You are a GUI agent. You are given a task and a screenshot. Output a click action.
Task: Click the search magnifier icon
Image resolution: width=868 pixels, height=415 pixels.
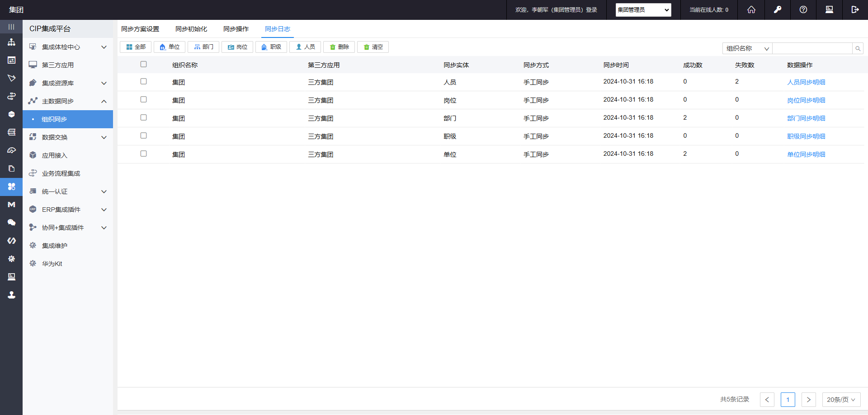click(x=858, y=48)
